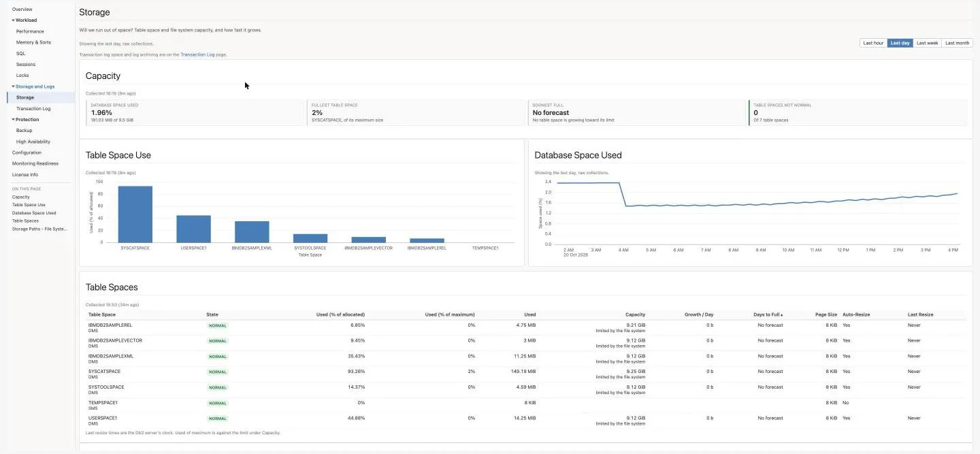This screenshot has height=454, width=980.
Task: Click the USERSPACE1 bar in the chart
Action: tap(193, 229)
